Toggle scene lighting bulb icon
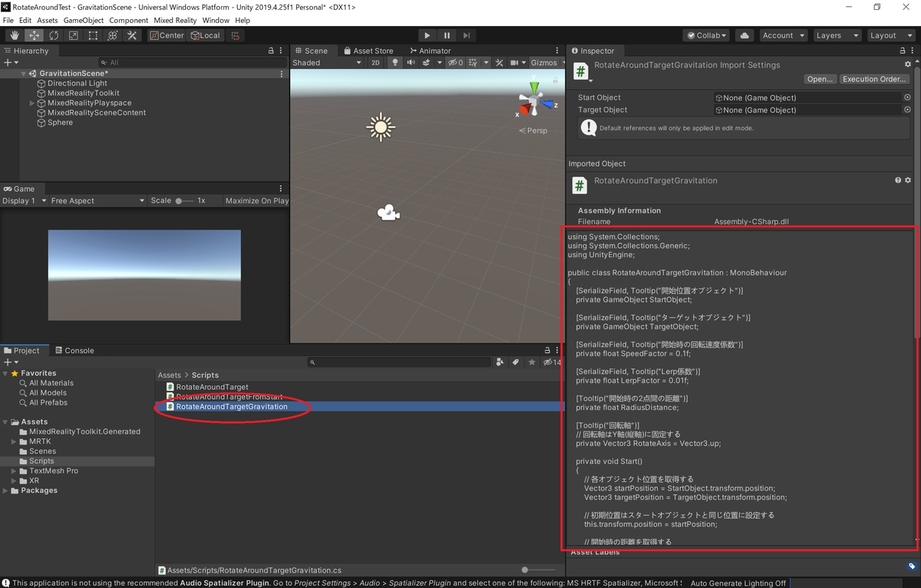Viewport: 921px width, 588px height. tap(395, 63)
